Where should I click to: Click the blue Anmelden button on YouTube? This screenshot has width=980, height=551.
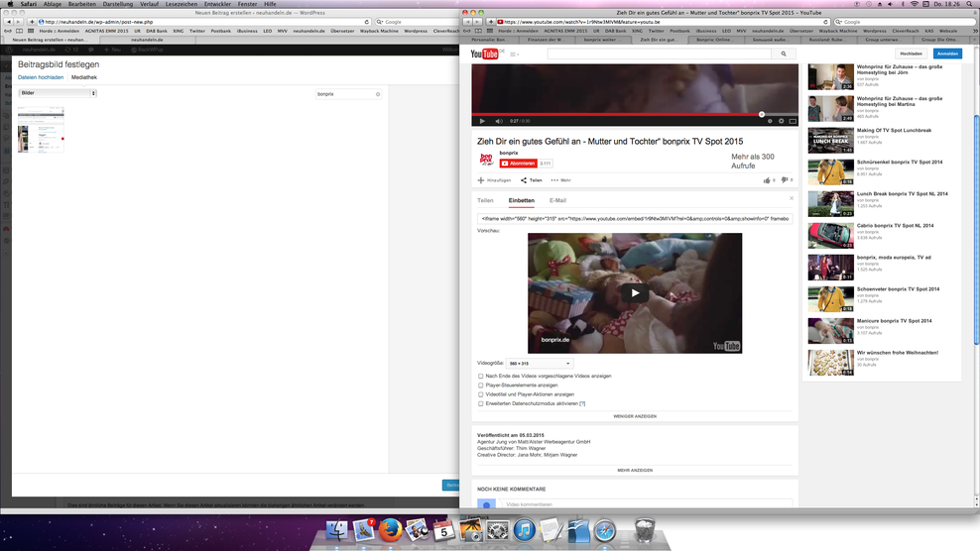pos(947,54)
